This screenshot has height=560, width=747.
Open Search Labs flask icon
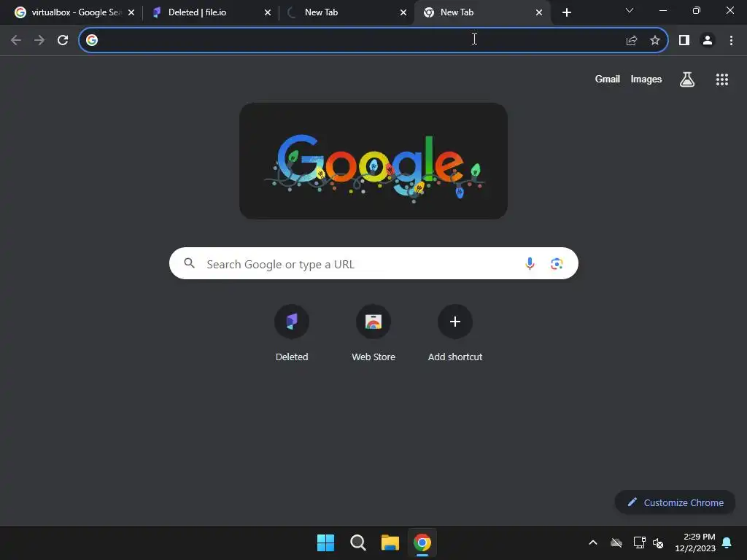pos(687,79)
